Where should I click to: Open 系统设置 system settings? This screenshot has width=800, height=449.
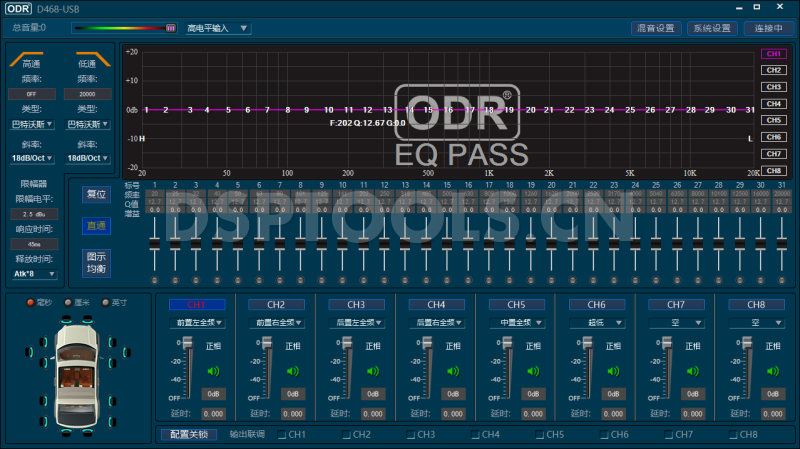pos(712,28)
